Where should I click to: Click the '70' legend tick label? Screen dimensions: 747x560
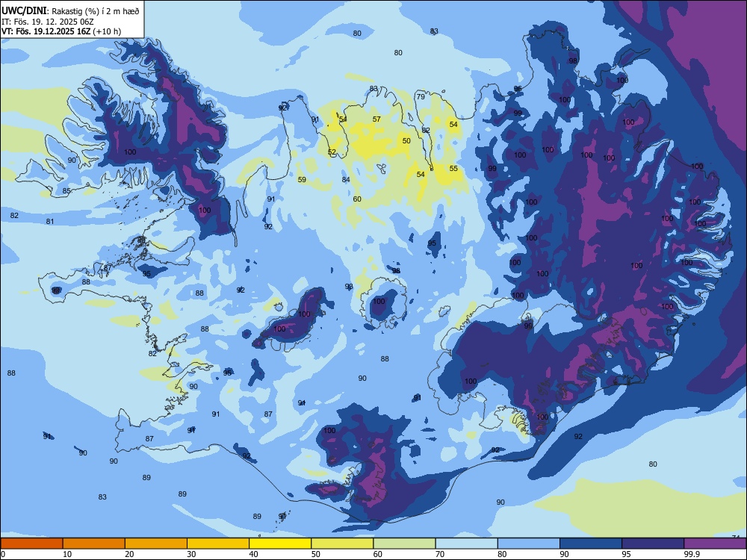440,554
